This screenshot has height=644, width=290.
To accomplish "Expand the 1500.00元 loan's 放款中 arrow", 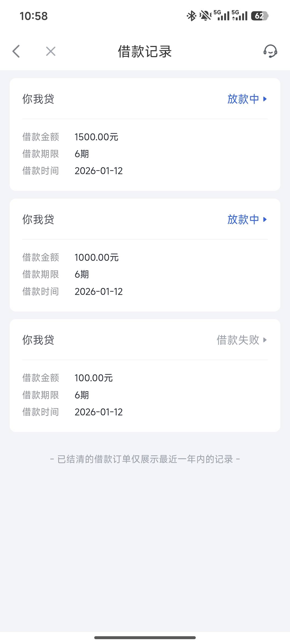I will point(265,99).
